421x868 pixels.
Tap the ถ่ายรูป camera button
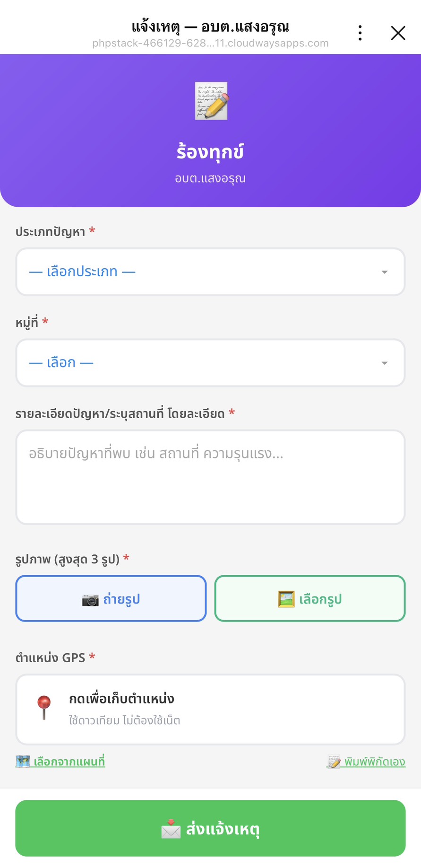pos(111,598)
